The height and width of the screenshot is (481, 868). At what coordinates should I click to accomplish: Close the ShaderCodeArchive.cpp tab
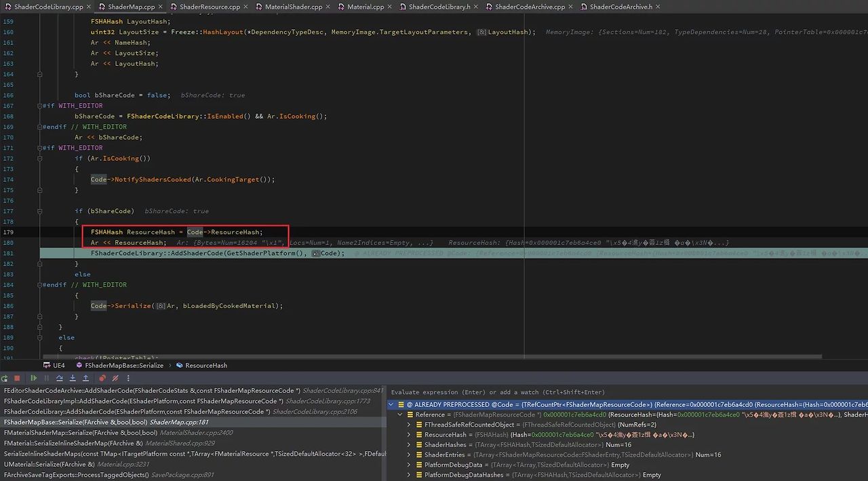point(571,7)
